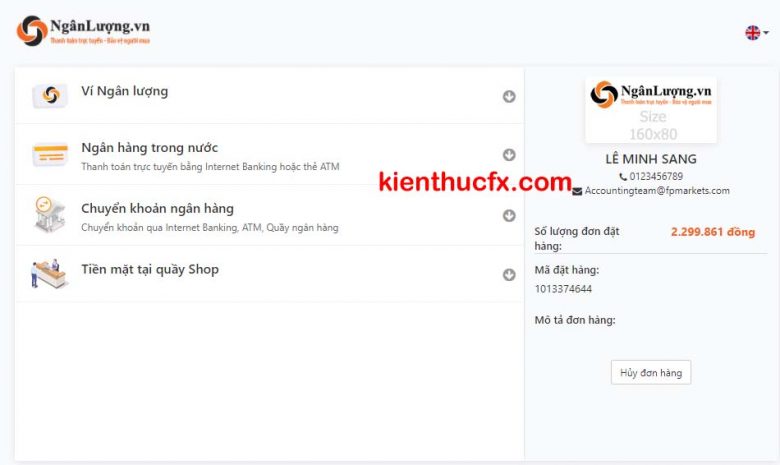Screen dimensions: 780x465
Task: Click the shop counter cash icon
Action: click(x=49, y=274)
